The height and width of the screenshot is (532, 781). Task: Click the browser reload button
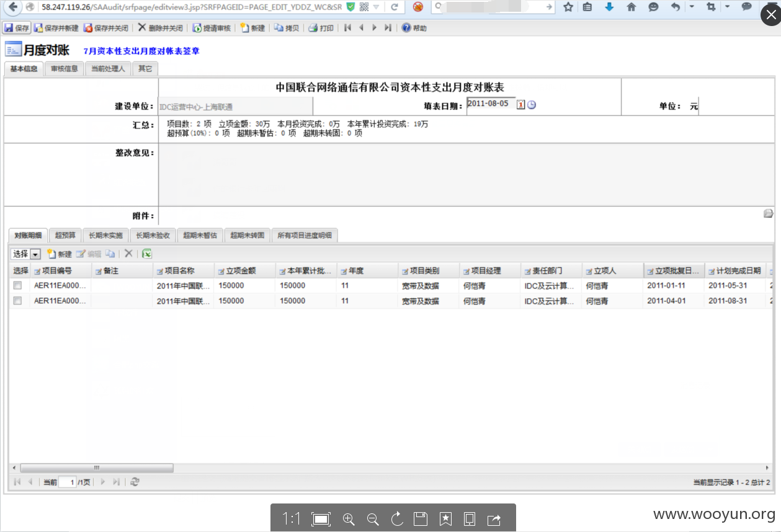point(394,7)
